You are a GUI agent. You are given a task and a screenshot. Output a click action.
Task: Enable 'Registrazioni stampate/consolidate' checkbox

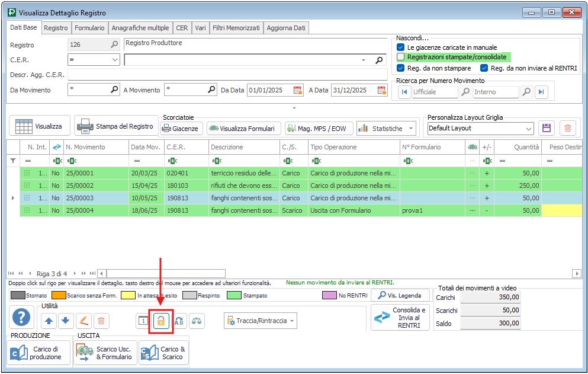tap(401, 57)
